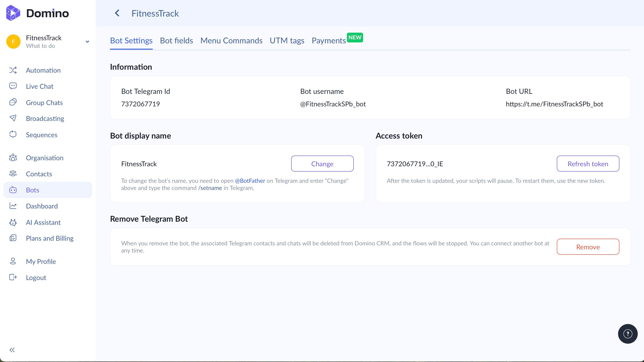Open the Payments tab marked NEW
644x362 pixels.
(328, 41)
